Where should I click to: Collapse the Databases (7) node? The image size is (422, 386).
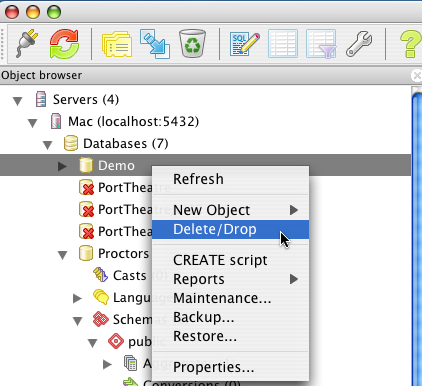[x=47, y=145]
